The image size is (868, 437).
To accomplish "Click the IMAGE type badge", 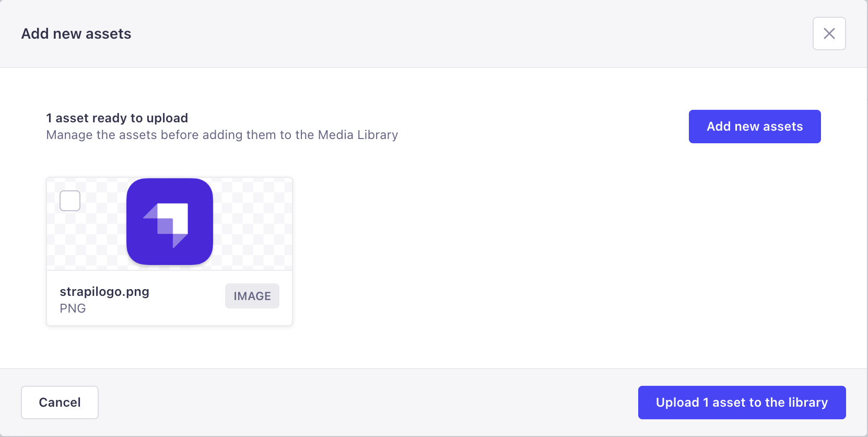I will point(252,295).
